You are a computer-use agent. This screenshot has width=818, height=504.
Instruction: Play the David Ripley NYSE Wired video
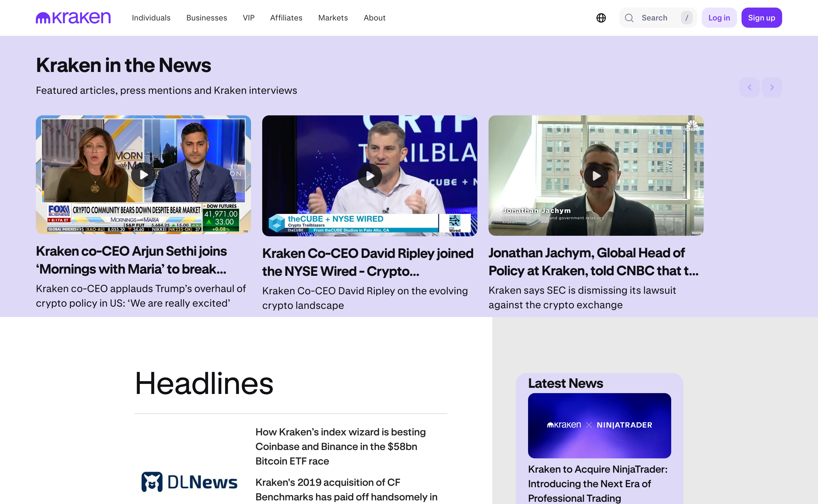tap(370, 176)
